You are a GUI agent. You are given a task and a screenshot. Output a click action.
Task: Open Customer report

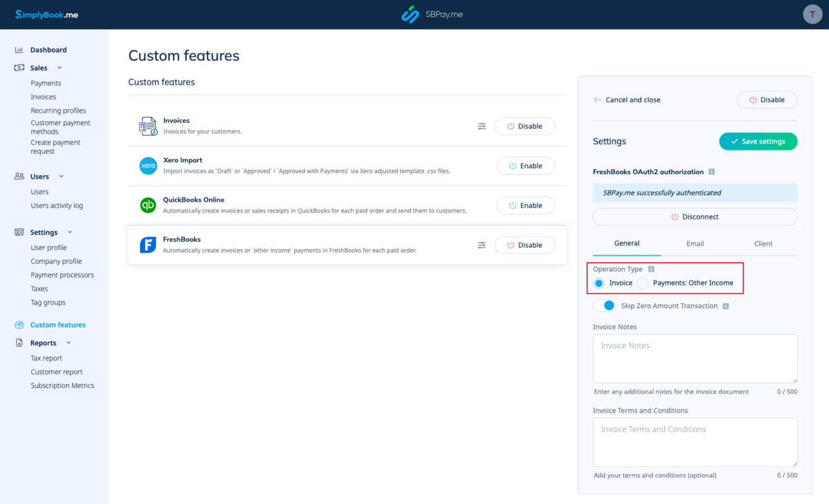57,372
